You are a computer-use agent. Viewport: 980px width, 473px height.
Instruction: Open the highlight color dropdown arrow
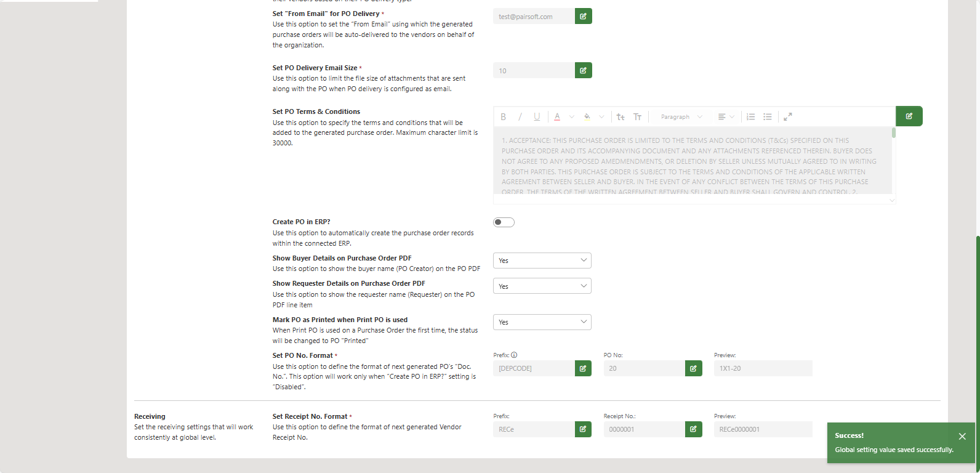coord(601,116)
